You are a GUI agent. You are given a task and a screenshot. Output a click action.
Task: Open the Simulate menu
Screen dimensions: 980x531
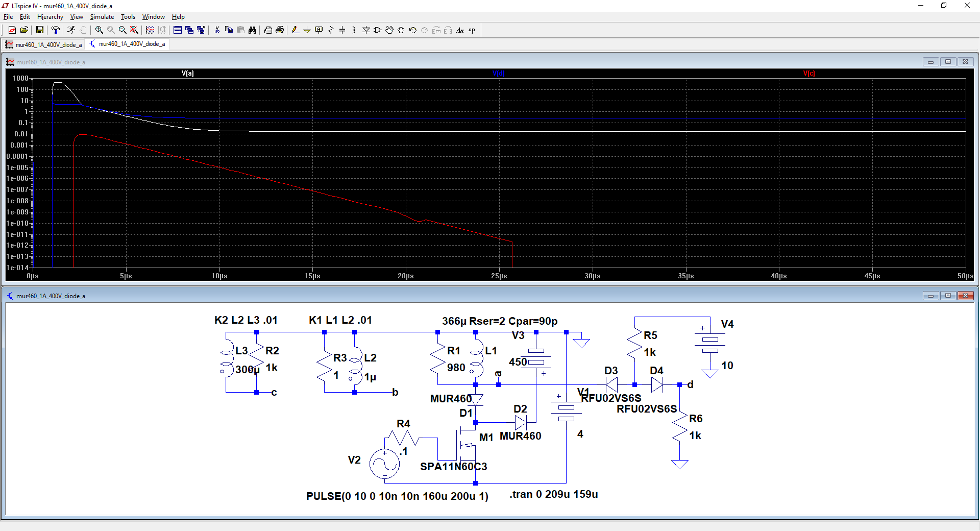click(102, 17)
